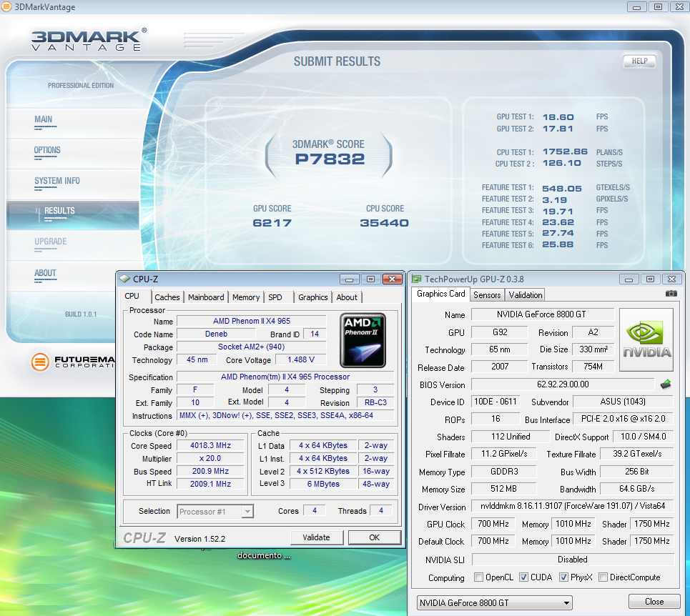Click the Bus Interface PCI-E 2.0 x16 value
Image resolution: width=690 pixels, height=616 pixels.
pyautogui.click(x=623, y=419)
